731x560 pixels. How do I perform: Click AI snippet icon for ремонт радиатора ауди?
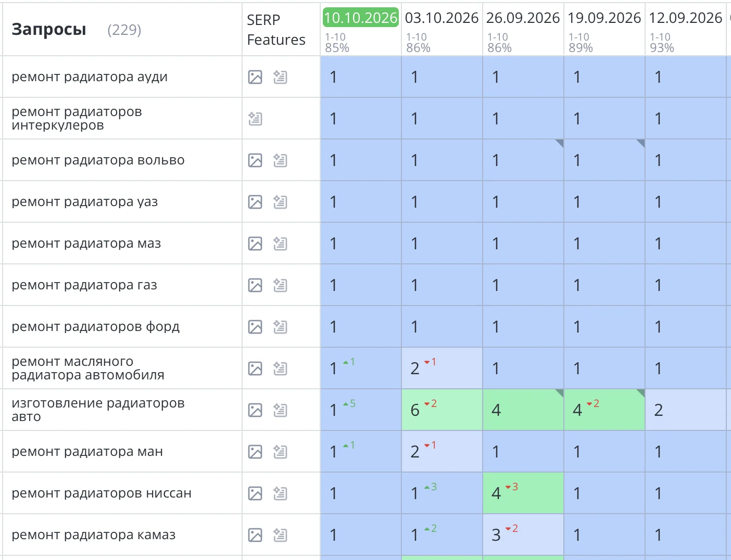click(x=280, y=77)
